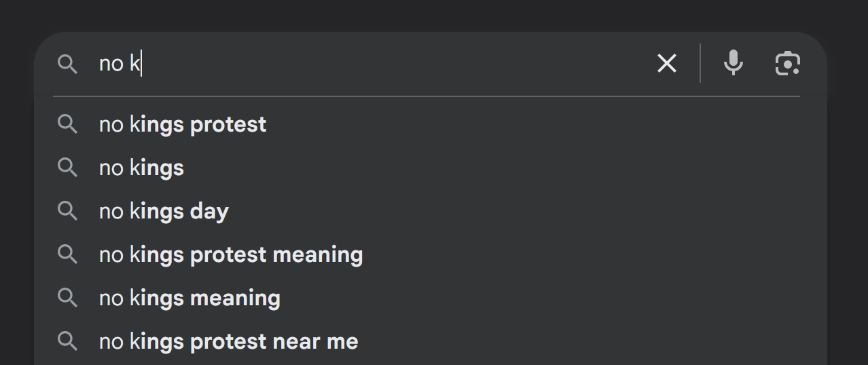The image size is (868, 365).
Task: Start voice search with the microphone icon
Action: click(733, 63)
